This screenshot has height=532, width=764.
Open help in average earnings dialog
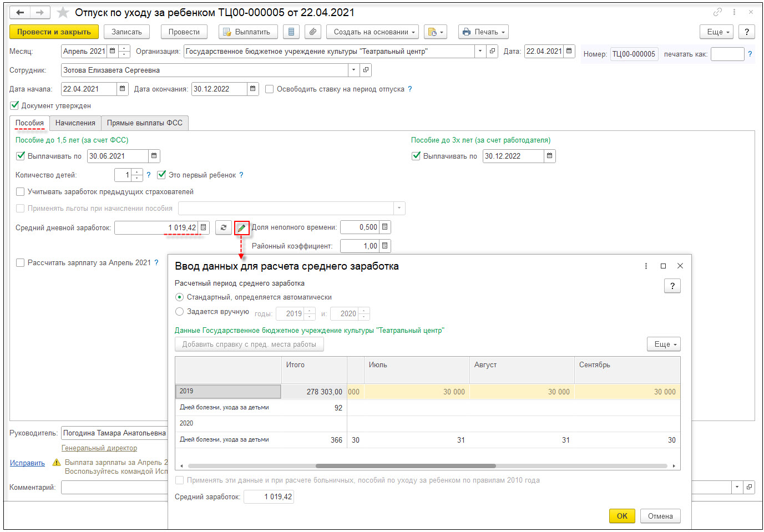(x=672, y=286)
